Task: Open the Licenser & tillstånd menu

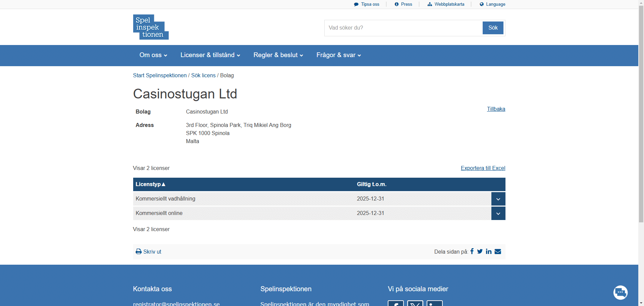Action: tap(210, 55)
